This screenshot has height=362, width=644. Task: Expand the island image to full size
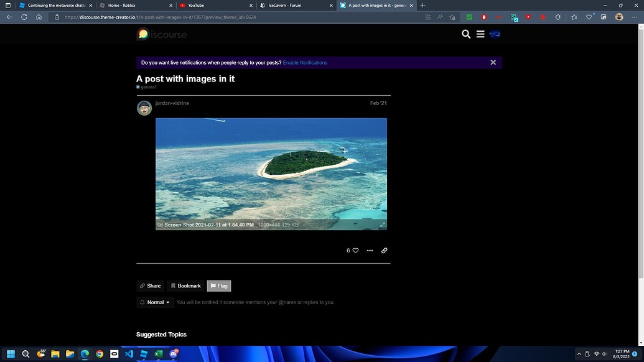(382, 225)
